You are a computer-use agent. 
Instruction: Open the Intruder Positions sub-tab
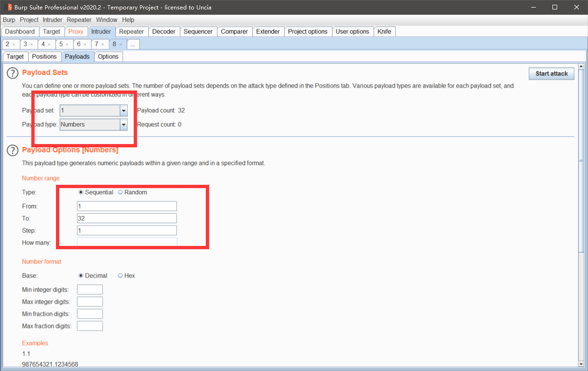pos(44,56)
